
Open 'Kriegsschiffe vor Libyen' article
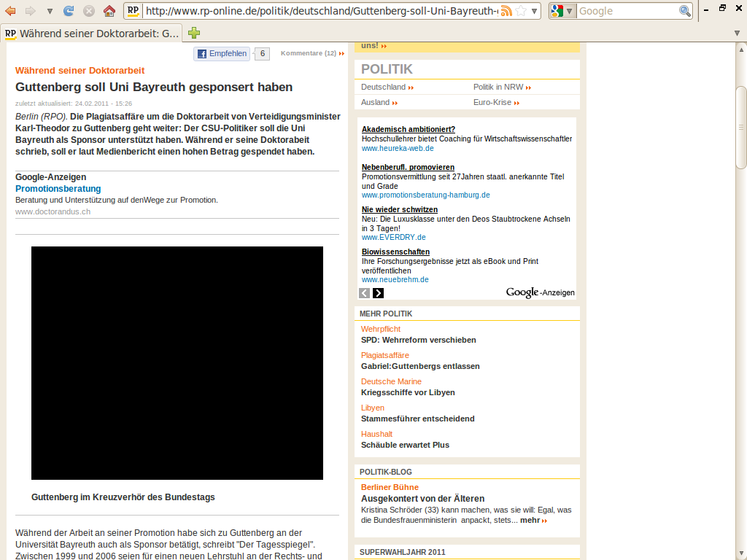pos(408,392)
